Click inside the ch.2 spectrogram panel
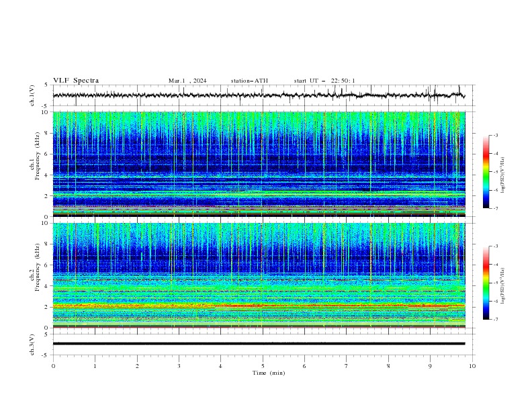 (x=259, y=275)
